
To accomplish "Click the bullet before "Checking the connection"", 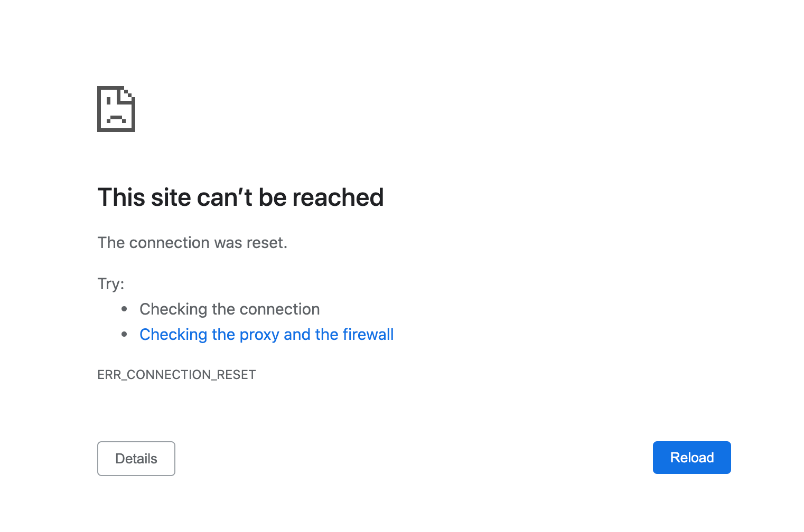I will click(124, 309).
